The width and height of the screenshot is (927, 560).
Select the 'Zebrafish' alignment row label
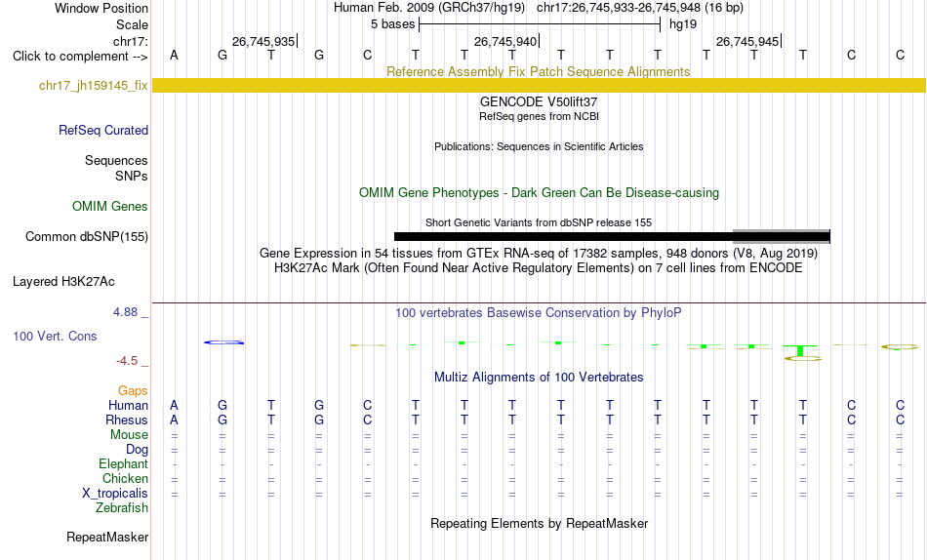122,508
